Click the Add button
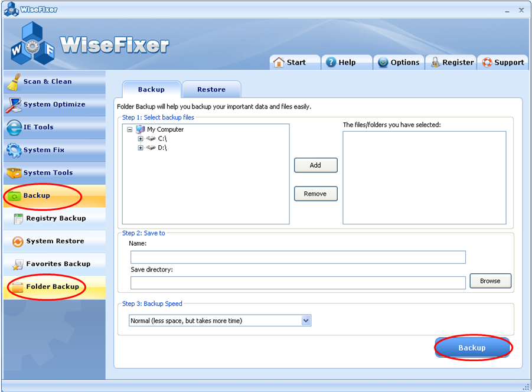This screenshot has width=532, height=392. (x=315, y=165)
